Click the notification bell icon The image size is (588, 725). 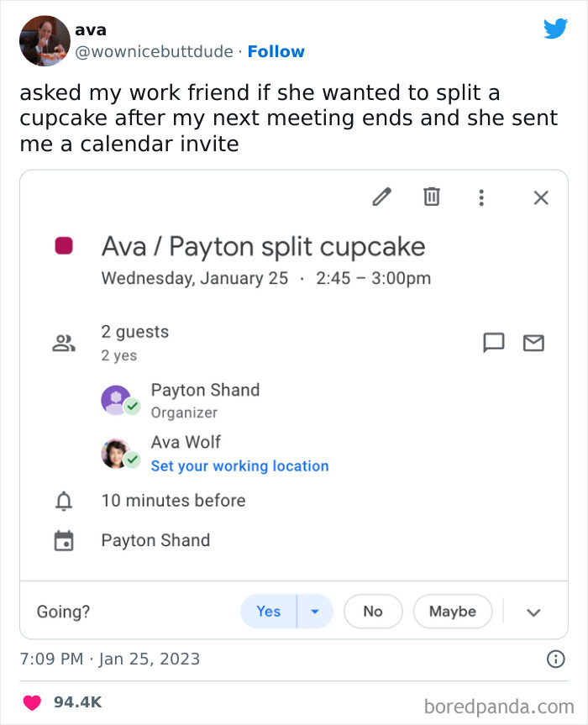click(x=65, y=500)
